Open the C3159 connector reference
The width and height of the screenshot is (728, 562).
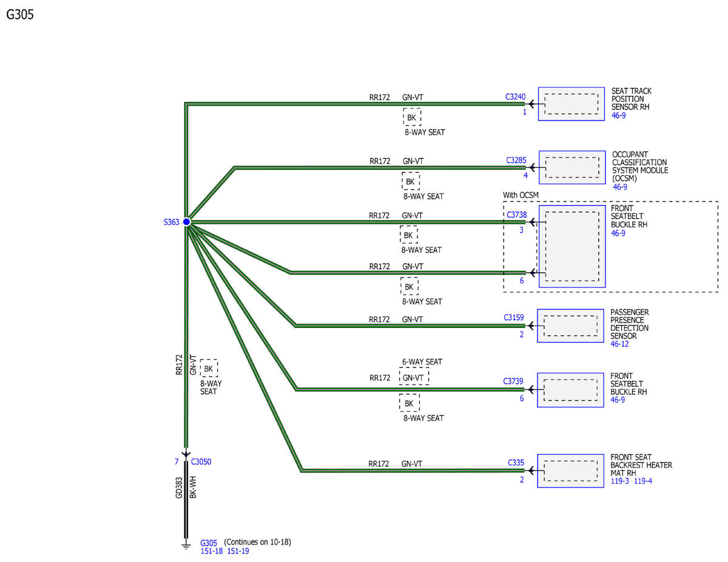[x=514, y=317]
